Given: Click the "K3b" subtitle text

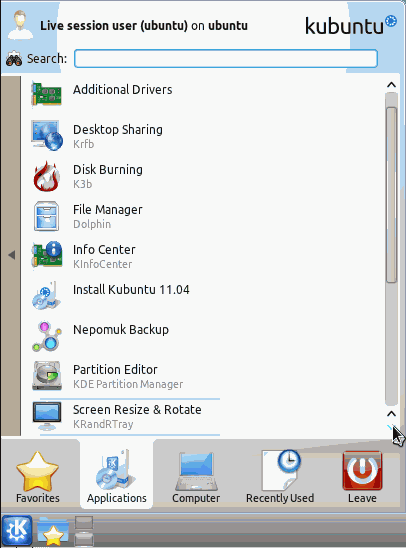Looking at the screenshot, I should point(82,184).
